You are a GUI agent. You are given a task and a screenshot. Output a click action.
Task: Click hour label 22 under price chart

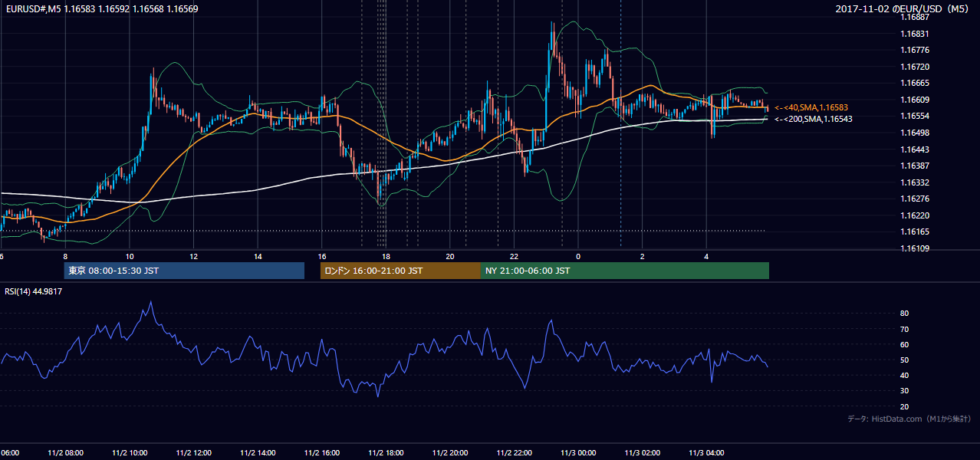pos(514,257)
